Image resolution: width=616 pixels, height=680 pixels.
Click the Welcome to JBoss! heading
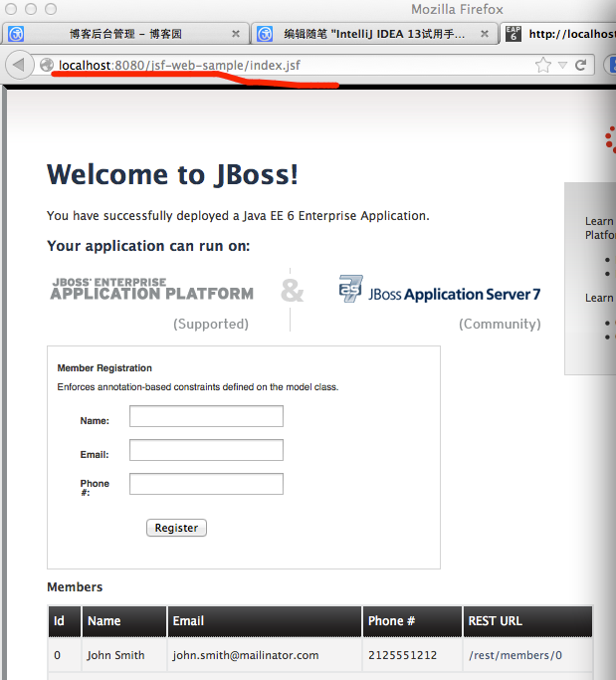[172, 174]
